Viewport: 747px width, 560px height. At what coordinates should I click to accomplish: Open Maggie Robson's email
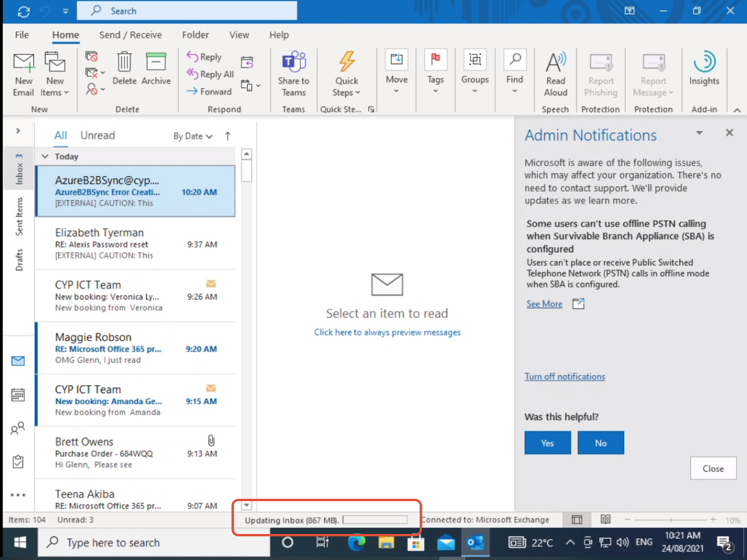[x=135, y=348]
